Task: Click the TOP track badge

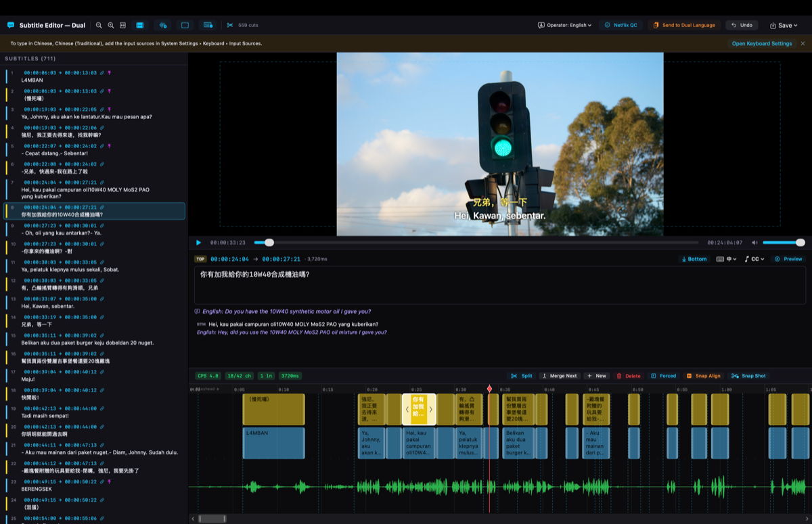Action: tap(200, 259)
